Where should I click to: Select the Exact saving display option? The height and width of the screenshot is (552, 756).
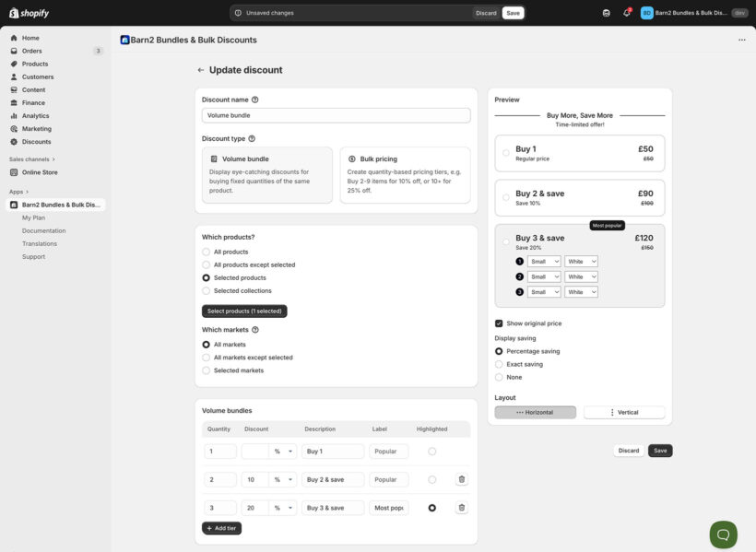[x=498, y=363]
